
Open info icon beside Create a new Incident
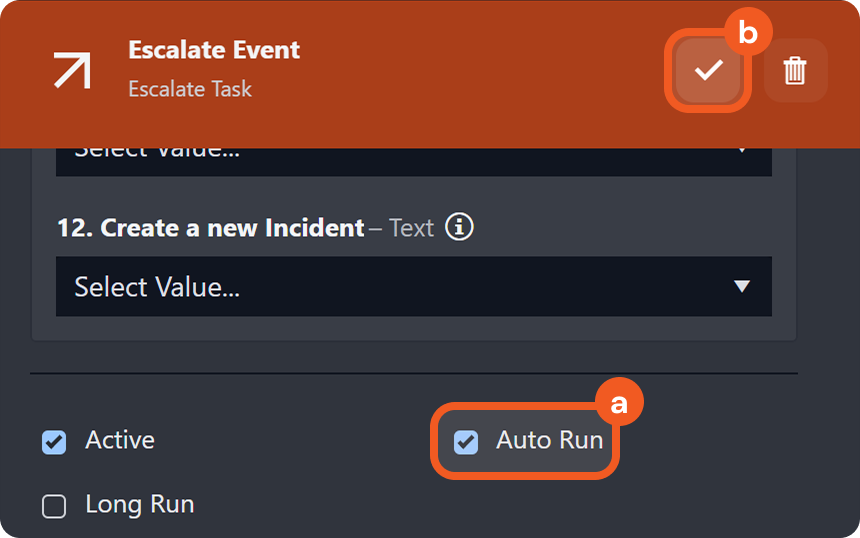point(459,227)
